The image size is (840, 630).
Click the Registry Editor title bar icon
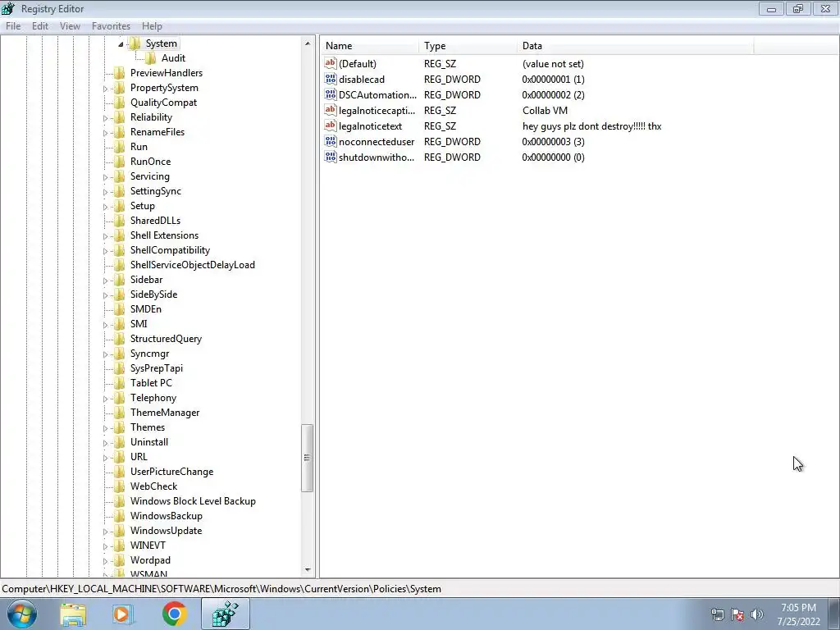coord(8,8)
